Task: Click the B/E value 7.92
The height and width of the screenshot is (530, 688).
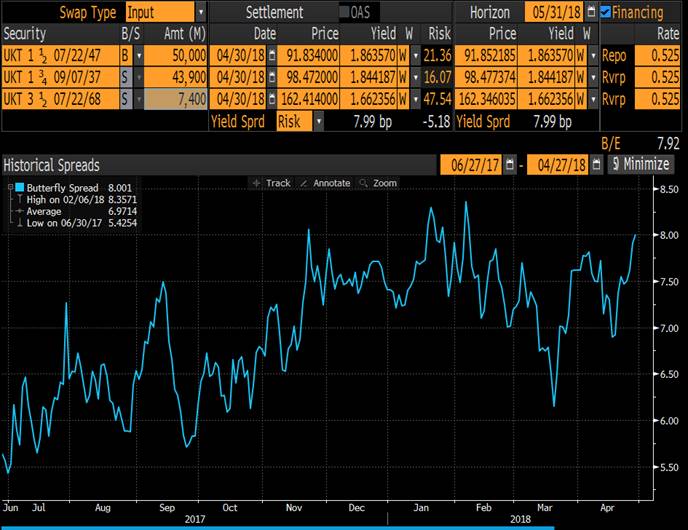Action: 668,143
